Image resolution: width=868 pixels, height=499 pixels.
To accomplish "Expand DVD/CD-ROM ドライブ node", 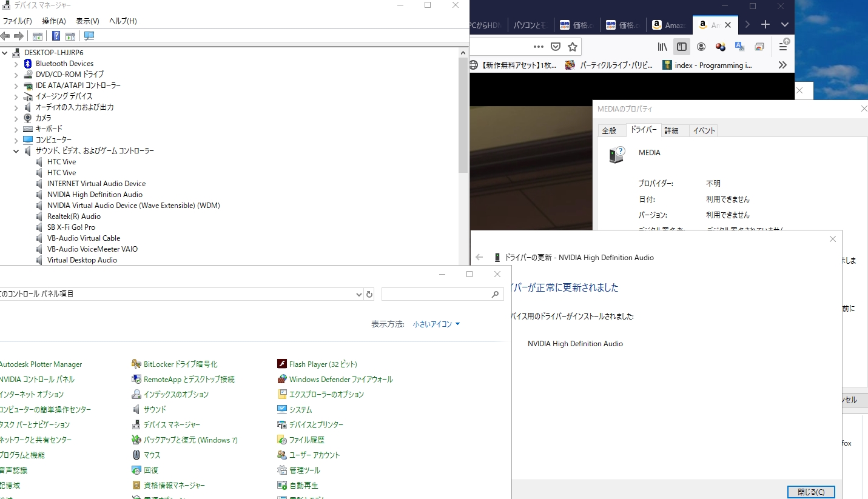I will 16,75.
